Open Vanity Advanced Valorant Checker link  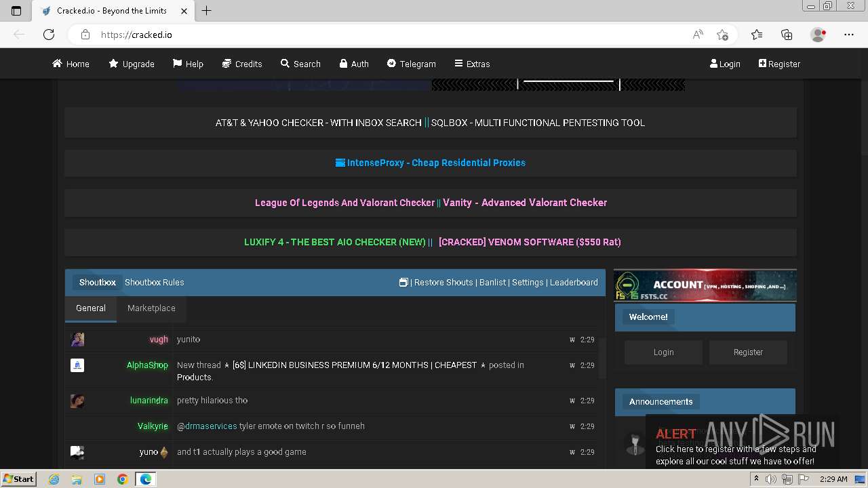coord(525,203)
